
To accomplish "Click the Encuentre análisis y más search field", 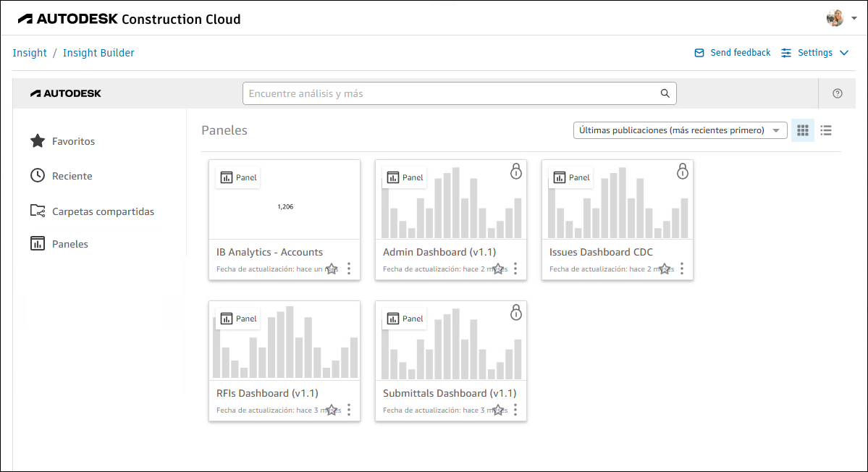I will pyautogui.click(x=449, y=93).
